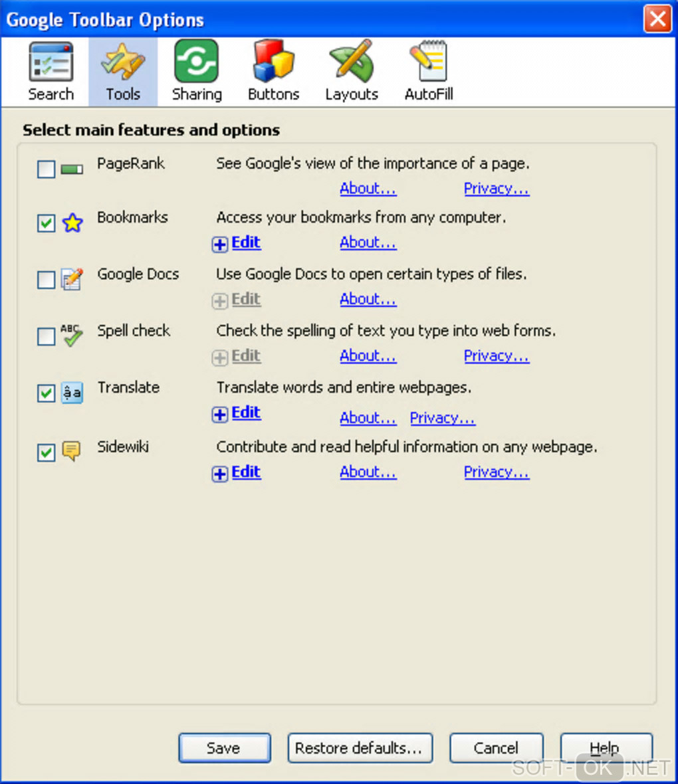
Task: Expand Bookmarks settings with plus icon
Action: 219,245
